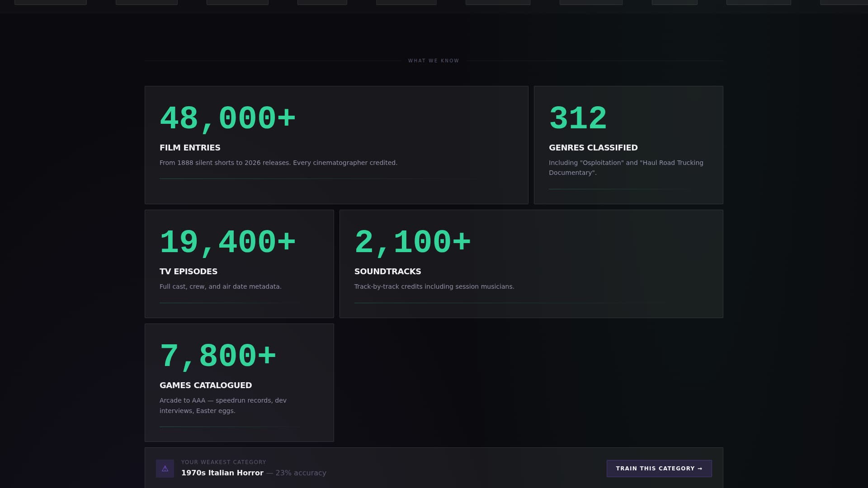This screenshot has height=488, width=868.
Task: Click the 'SOUNDTRACKS' heading
Action: point(387,272)
